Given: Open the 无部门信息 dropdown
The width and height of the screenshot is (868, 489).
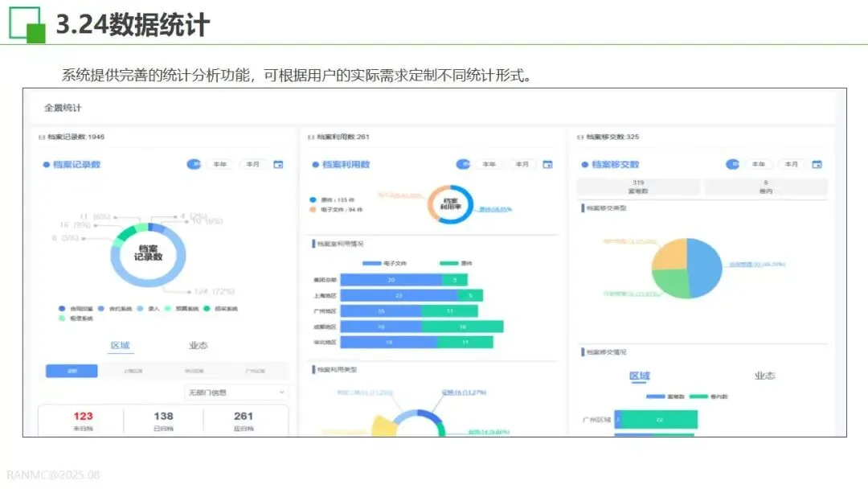Looking at the screenshot, I should 236,392.
